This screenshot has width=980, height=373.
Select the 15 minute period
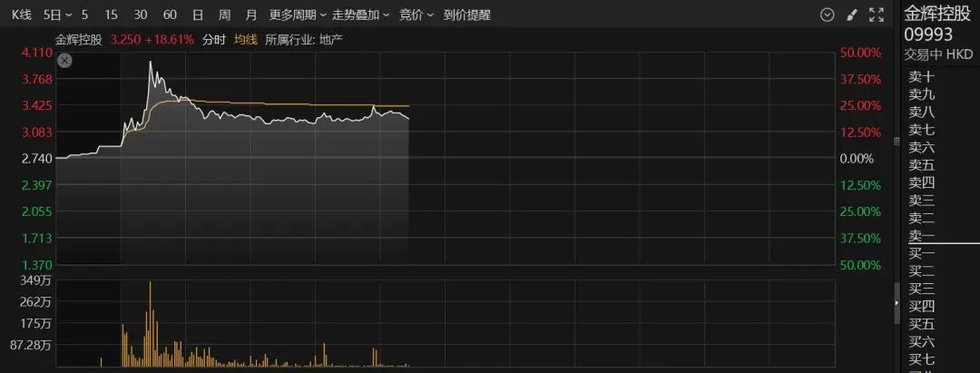tap(111, 15)
